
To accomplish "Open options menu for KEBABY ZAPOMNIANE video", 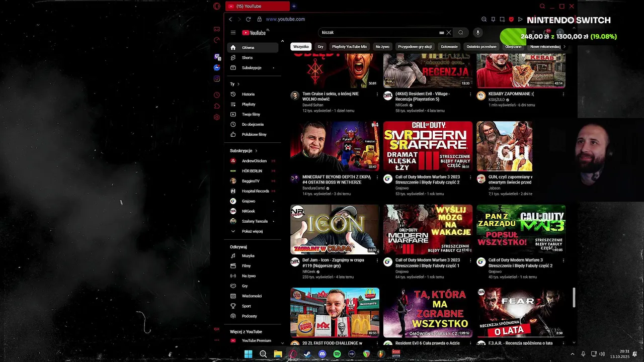I will point(563,94).
